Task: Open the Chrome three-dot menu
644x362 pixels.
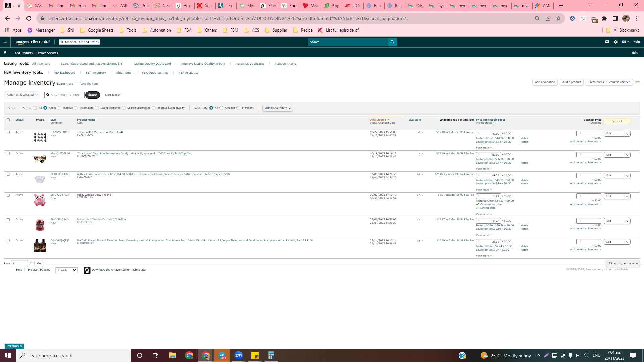Action: tap(637, 18)
